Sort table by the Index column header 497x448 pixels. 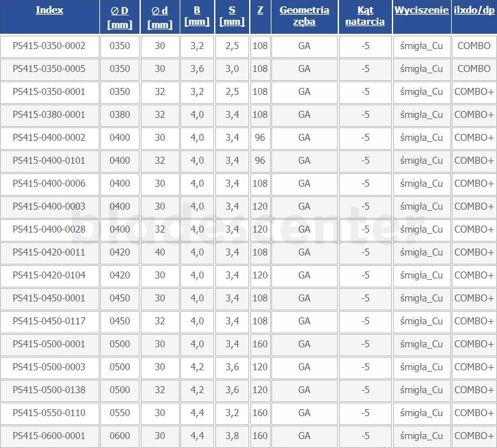point(49,10)
